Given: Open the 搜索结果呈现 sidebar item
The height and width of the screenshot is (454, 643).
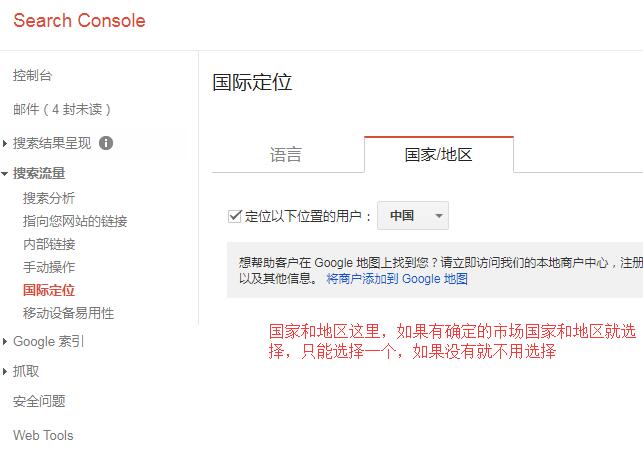Looking at the screenshot, I should tap(52, 143).
